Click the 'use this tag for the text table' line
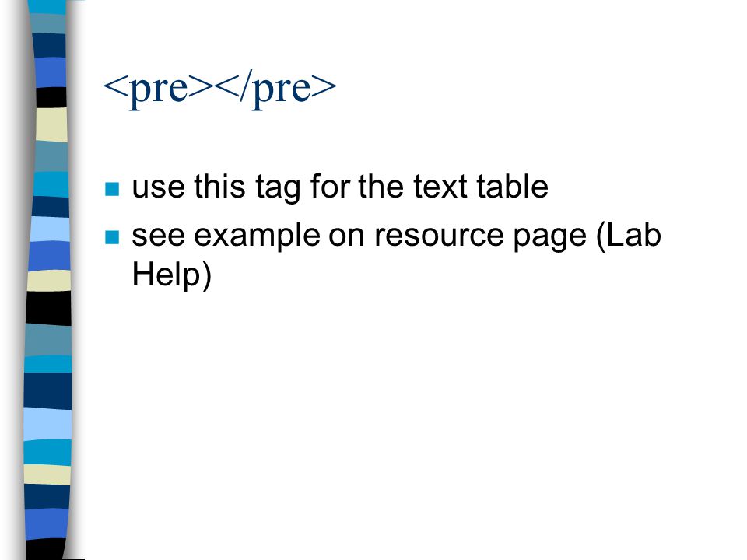 pos(340,187)
